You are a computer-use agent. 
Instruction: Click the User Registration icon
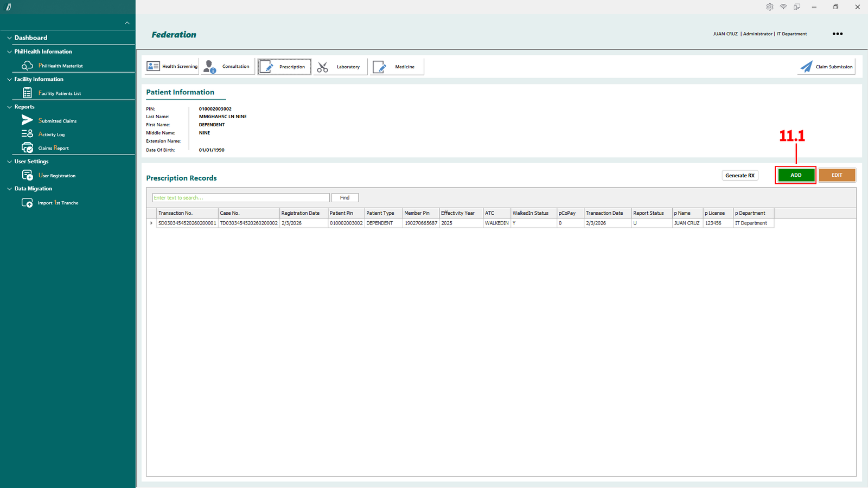tap(27, 175)
